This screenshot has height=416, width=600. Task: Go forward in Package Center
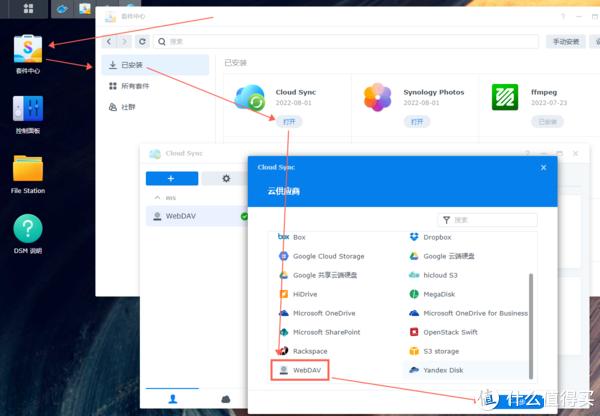click(x=124, y=41)
